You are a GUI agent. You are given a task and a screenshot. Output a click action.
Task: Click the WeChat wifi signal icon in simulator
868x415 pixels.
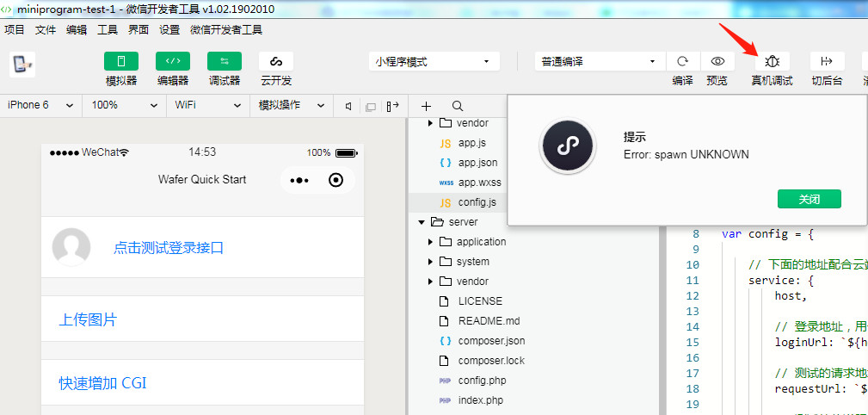[124, 152]
